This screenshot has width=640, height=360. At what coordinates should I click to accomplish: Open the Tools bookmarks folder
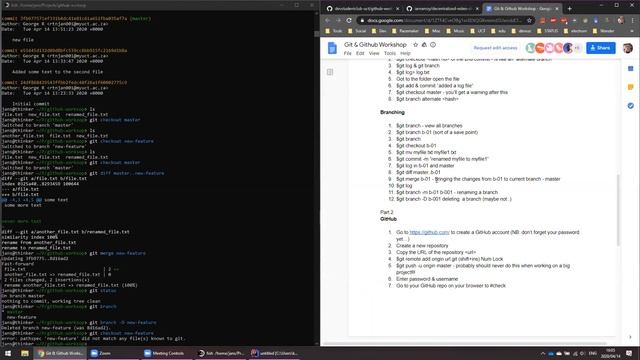334,31
